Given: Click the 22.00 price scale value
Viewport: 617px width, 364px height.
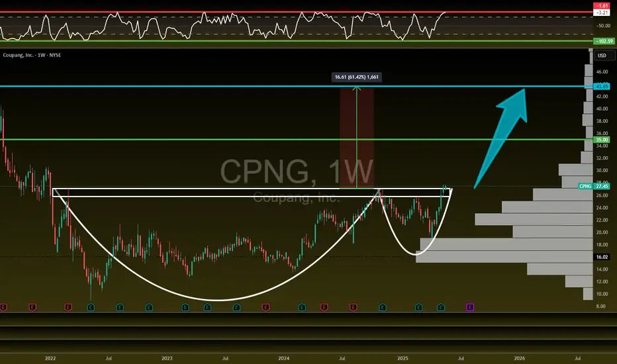Looking at the screenshot, I should (x=602, y=220).
